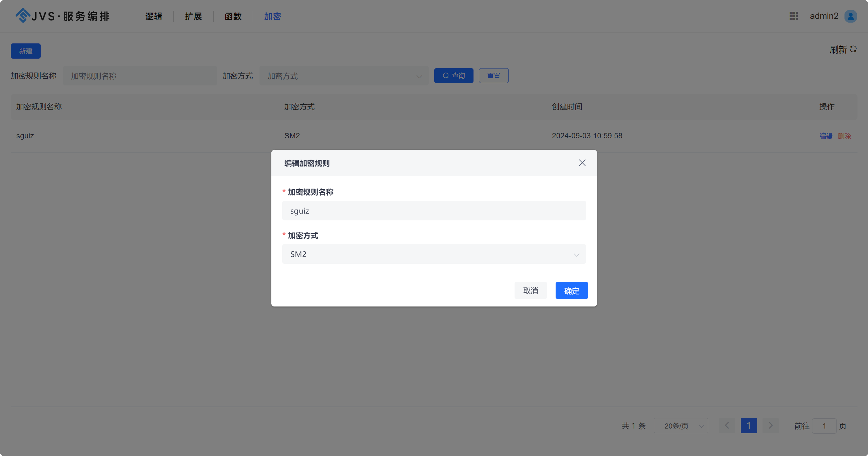
Task: Click the 前往 page number input
Action: [824, 426]
